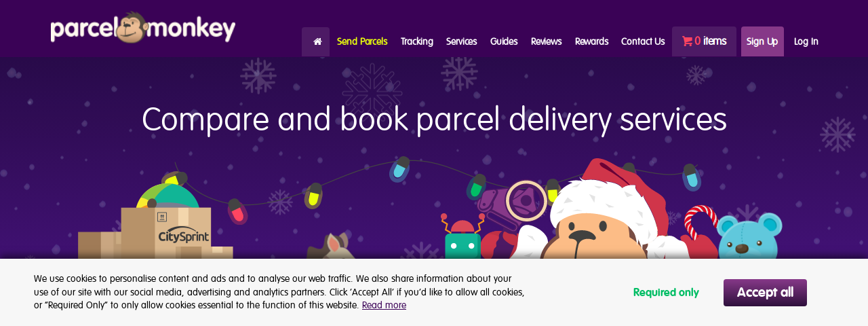Go to the Tracking page
This screenshot has width=868, height=326.
pyautogui.click(x=416, y=41)
